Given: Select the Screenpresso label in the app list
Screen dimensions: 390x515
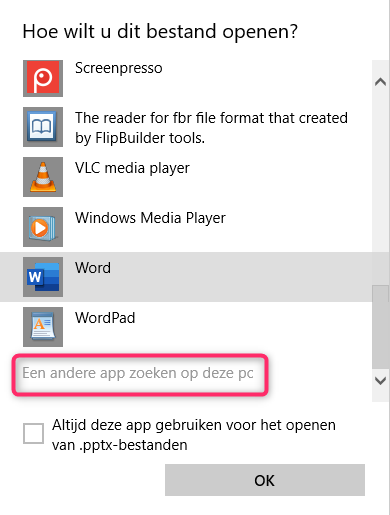Looking at the screenshot, I should tap(119, 68).
